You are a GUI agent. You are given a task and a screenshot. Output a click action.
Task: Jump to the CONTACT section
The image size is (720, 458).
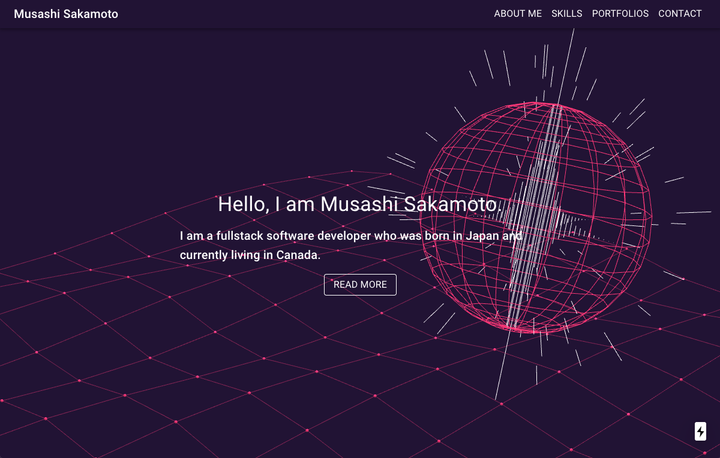[680, 14]
